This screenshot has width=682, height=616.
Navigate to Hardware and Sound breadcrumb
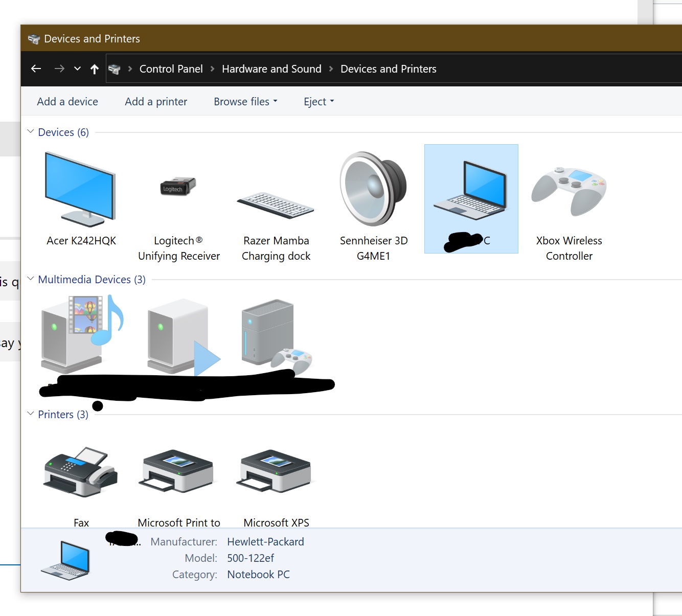click(x=271, y=69)
